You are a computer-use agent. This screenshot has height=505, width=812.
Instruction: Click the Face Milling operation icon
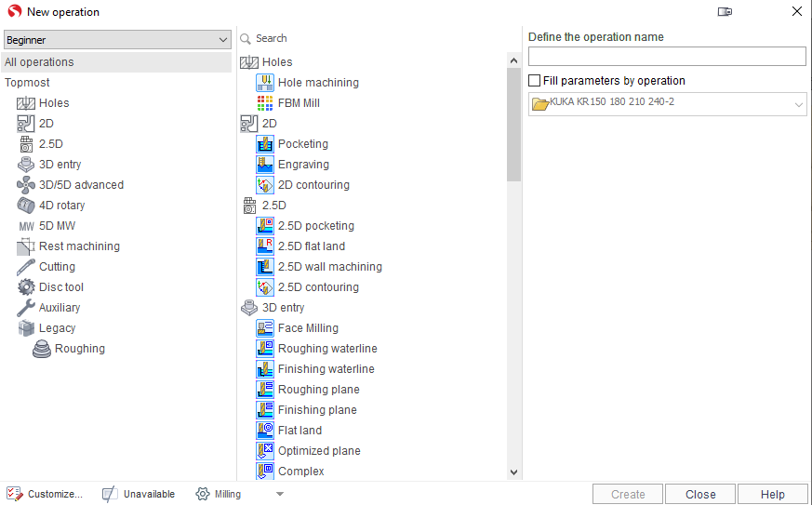pos(265,328)
